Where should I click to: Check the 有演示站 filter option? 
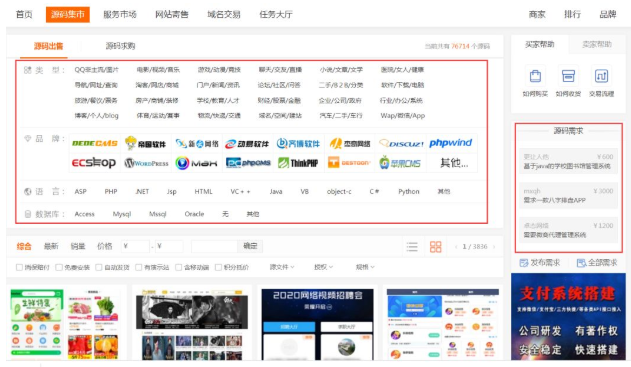point(138,267)
